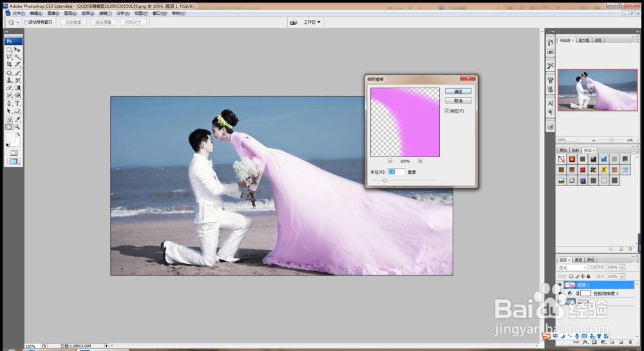Click the foreground color swatch
644x351 pixels.
(x=11, y=138)
